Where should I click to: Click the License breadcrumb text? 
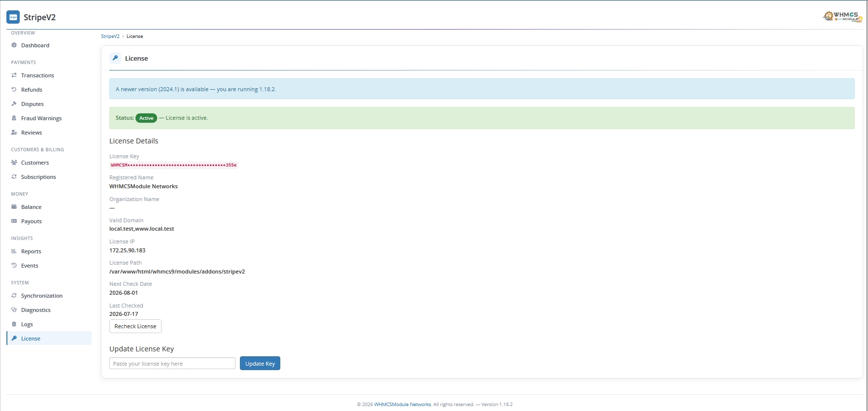[x=134, y=36]
